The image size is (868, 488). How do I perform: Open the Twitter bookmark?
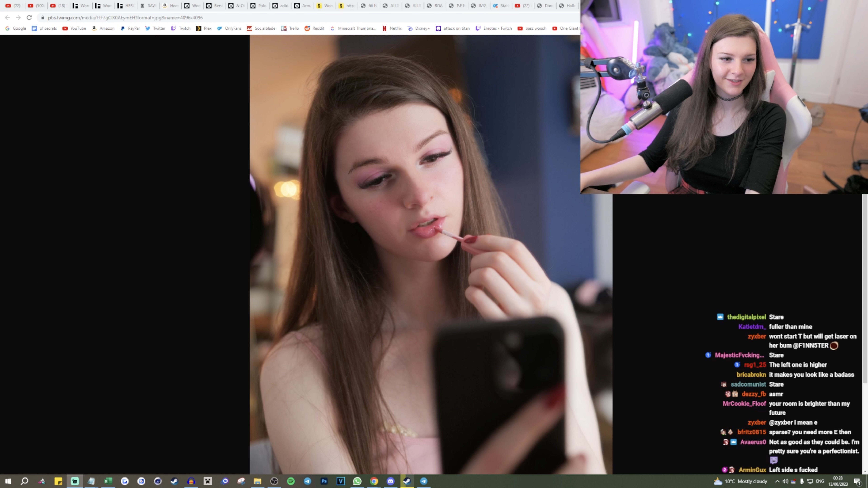155,28
